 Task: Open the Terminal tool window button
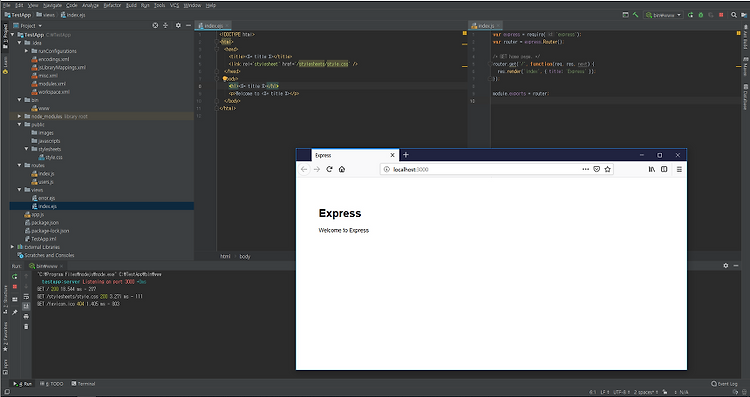click(x=83, y=384)
